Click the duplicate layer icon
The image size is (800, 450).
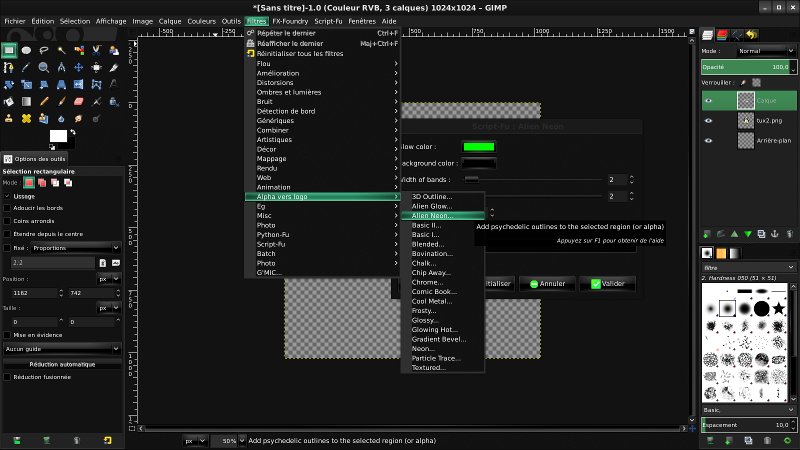[x=761, y=234]
